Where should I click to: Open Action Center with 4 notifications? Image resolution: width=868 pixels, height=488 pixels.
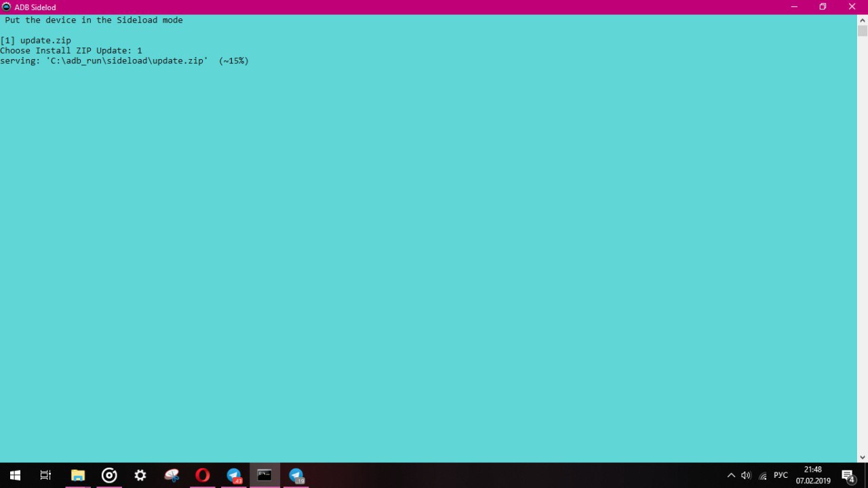848,475
